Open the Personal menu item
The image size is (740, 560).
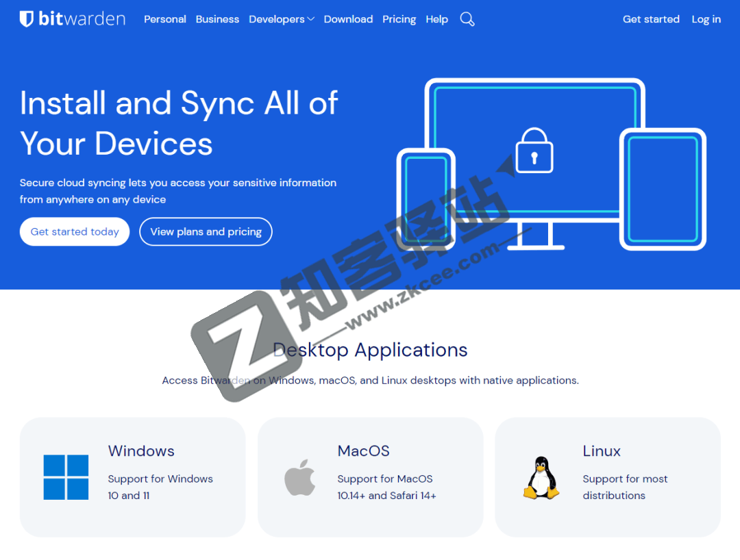[164, 19]
